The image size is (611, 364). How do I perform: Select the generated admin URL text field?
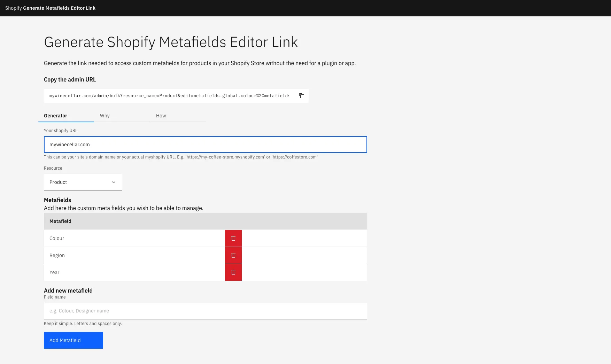tap(169, 96)
